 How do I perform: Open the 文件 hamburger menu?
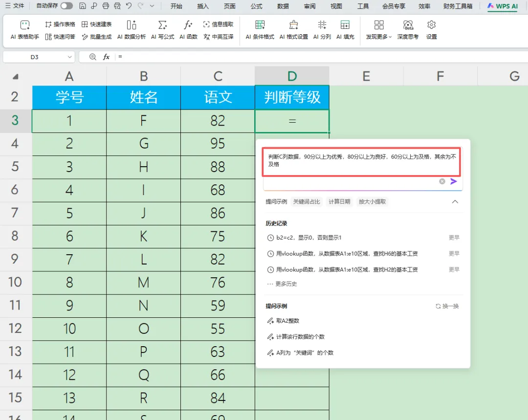tap(15, 6)
